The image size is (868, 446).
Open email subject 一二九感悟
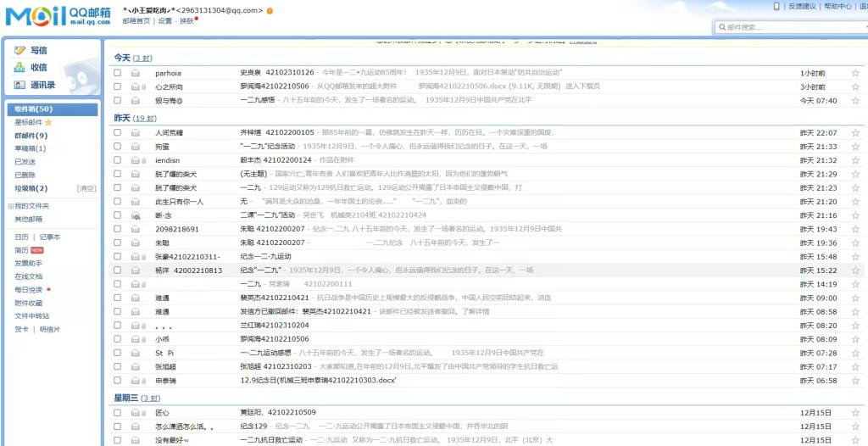259,100
